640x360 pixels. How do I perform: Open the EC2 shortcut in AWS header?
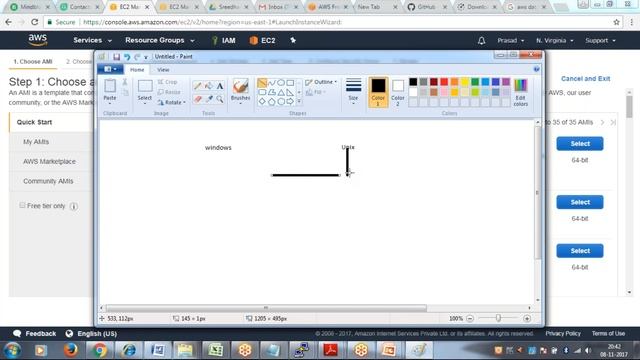click(x=262, y=40)
